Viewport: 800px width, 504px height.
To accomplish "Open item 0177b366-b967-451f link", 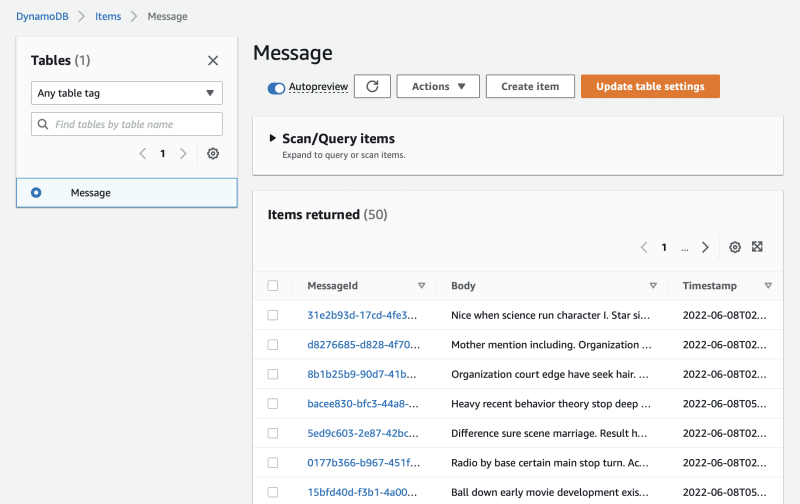I will [363, 463].
